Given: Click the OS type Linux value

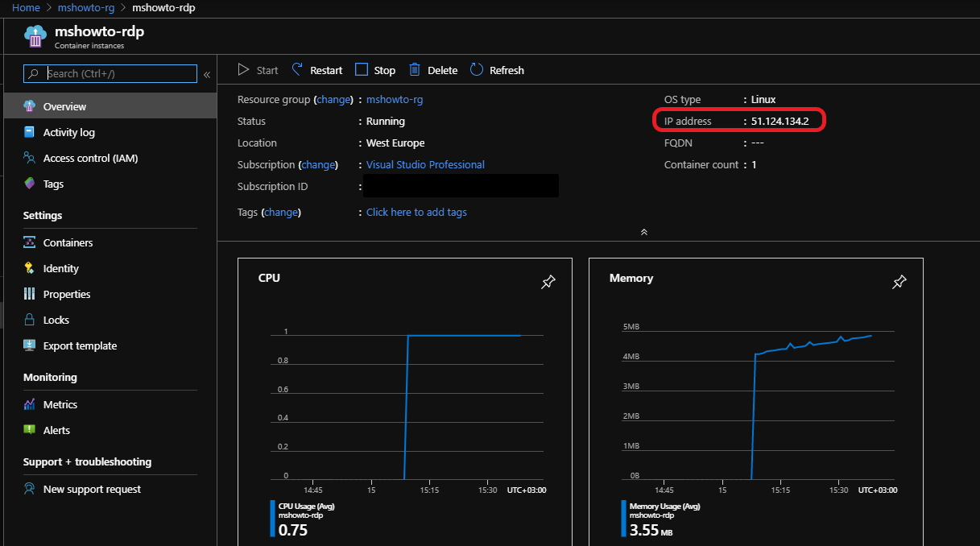Looking at the screenshot, I should pos(763,100).
